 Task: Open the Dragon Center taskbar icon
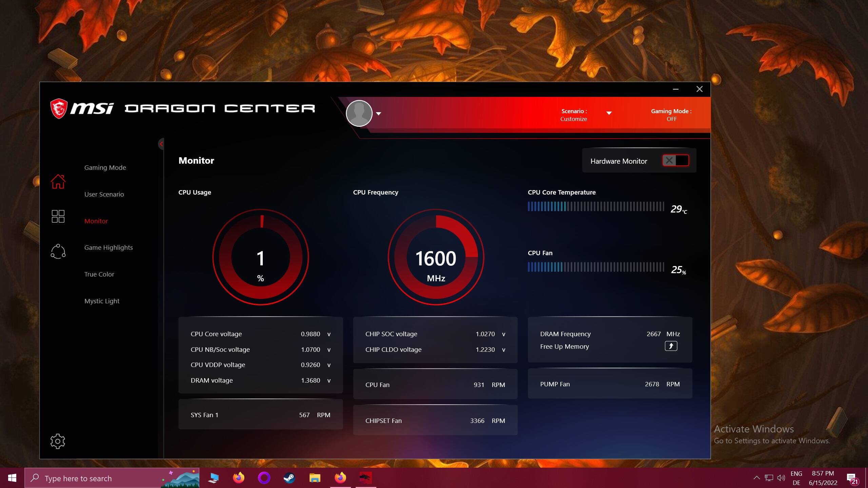pyautogui.click(x=366, y=478)
